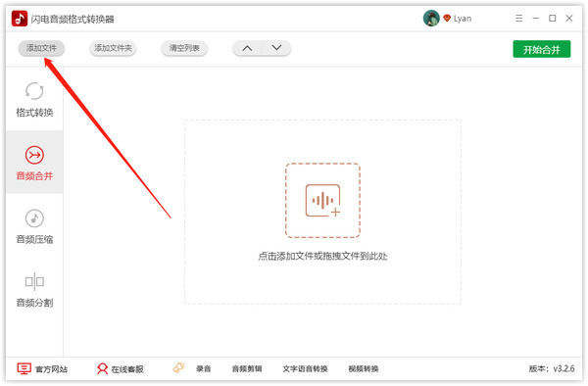
Task: Open the hamburger menu in title bar
Action: 519,18
